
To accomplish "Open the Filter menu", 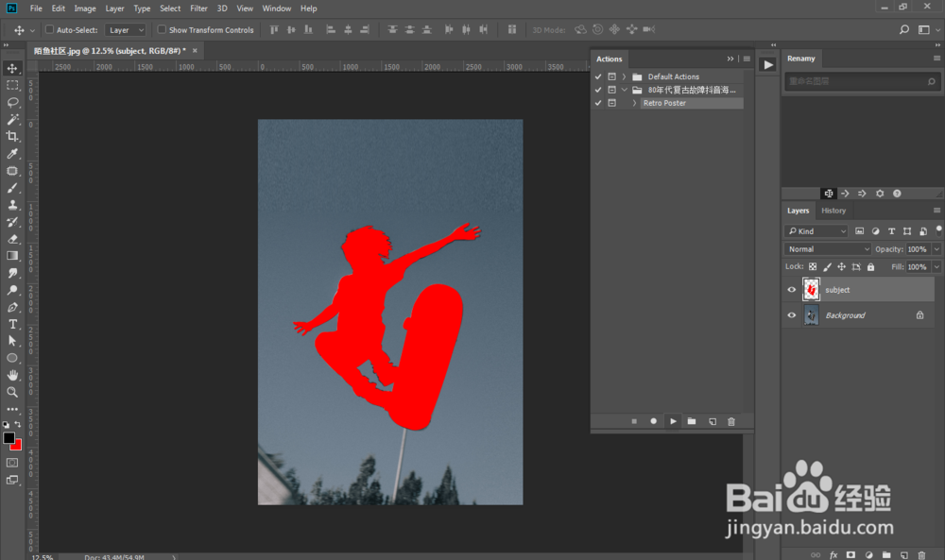I will [x=198, y=8].
